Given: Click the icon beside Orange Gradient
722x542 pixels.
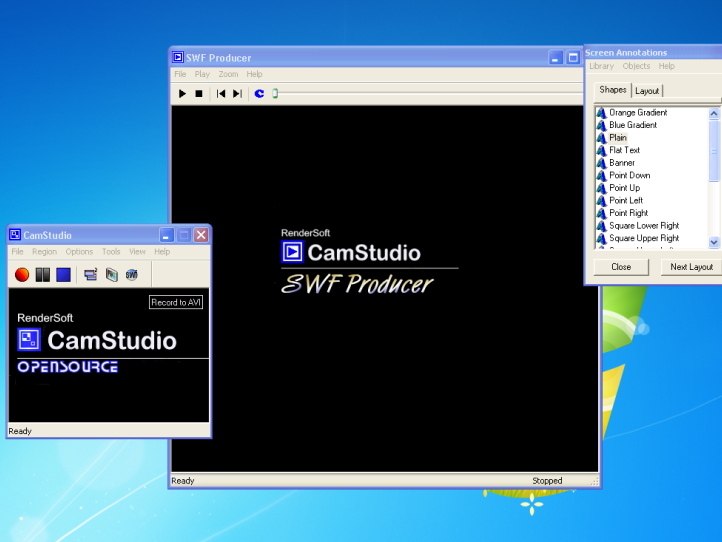Looking at the screenshot, I should coord(601,112).
